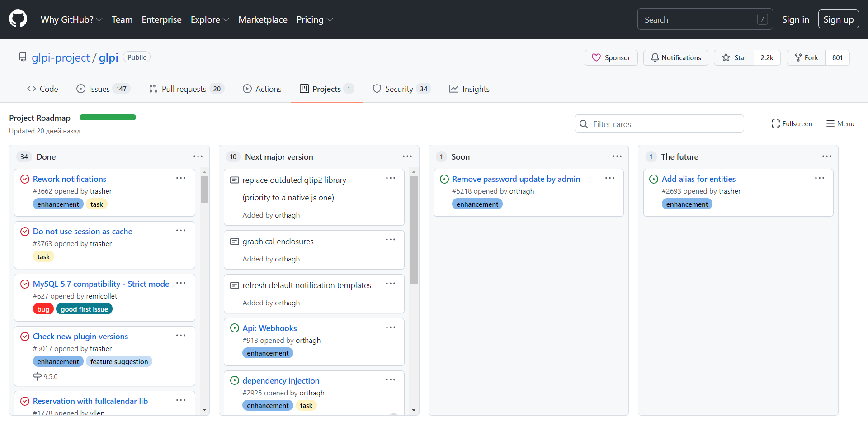
Task: Click the fork icon on Fork button
Action: [x=798, y=57]
